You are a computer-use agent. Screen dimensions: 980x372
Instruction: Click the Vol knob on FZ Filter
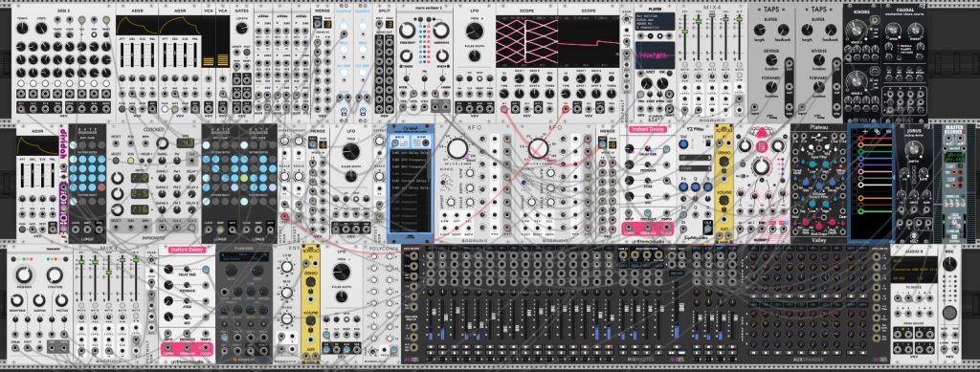click(683, 144)
